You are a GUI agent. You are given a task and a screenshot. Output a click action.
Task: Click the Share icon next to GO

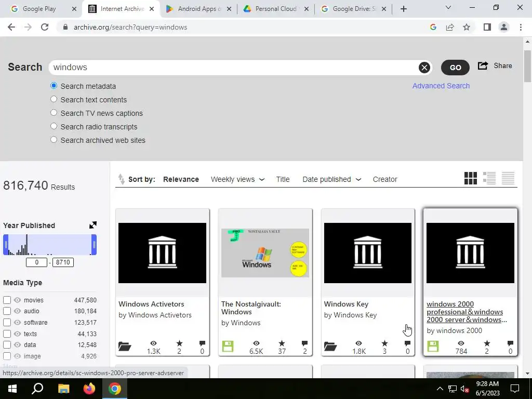[x=483, y=65]
